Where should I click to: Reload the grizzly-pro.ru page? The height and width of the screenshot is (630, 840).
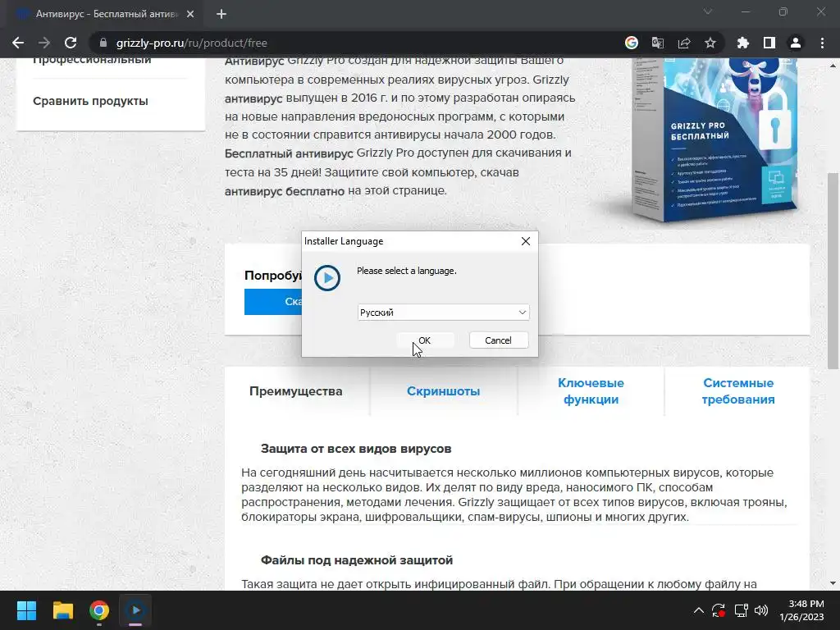(x=71, y=43)
